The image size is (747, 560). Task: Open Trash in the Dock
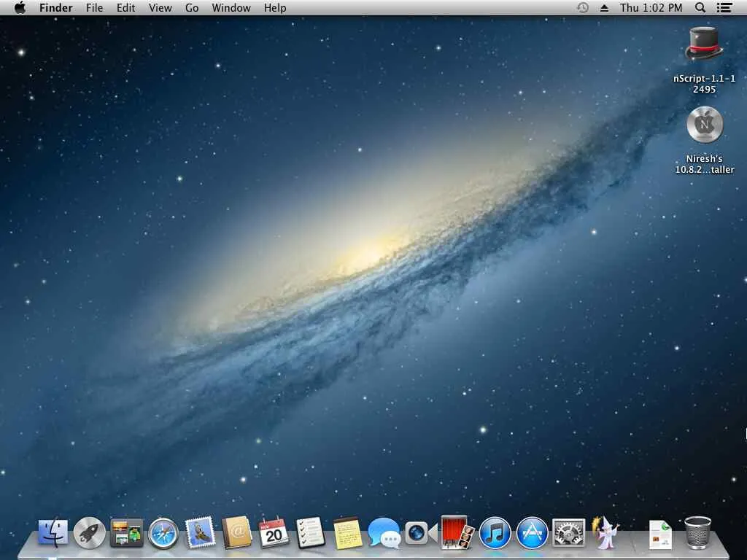coord(697,533)
